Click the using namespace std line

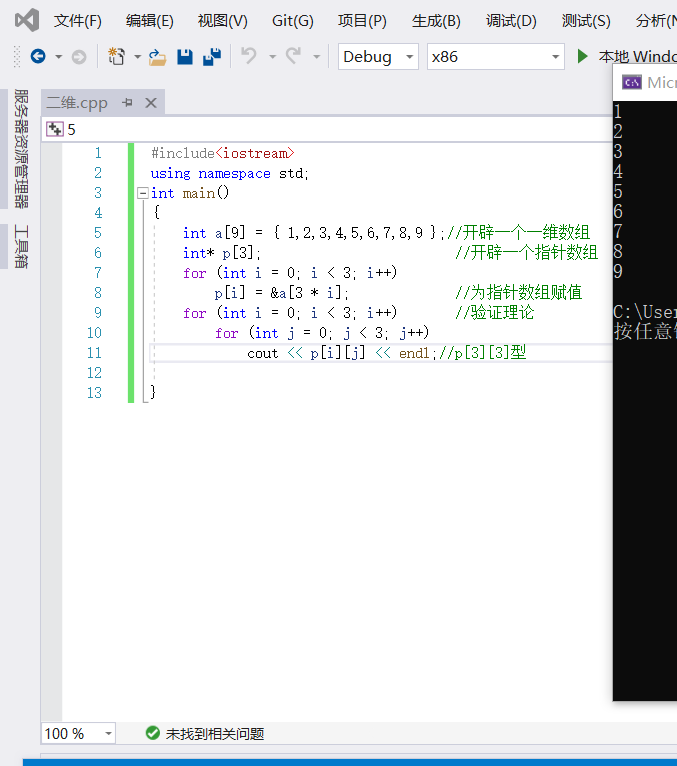pyautogui.click(x=229, y=173)
